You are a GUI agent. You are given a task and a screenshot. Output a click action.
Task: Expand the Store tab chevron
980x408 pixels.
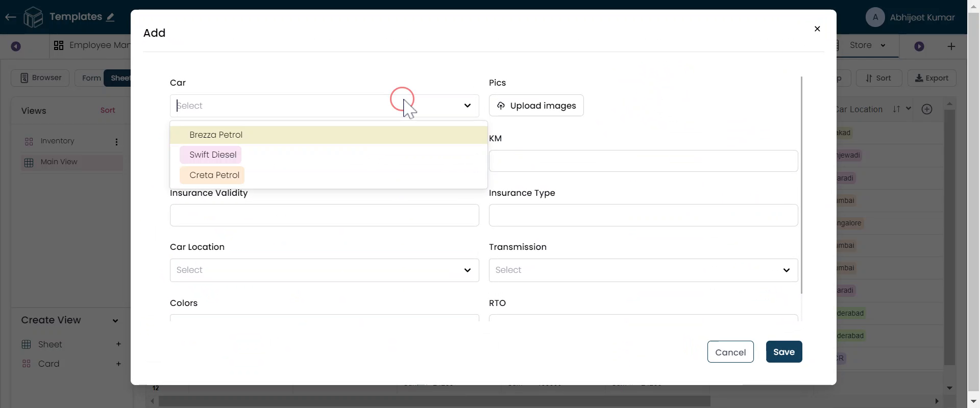pyautogui.click(x=883, y=45)
